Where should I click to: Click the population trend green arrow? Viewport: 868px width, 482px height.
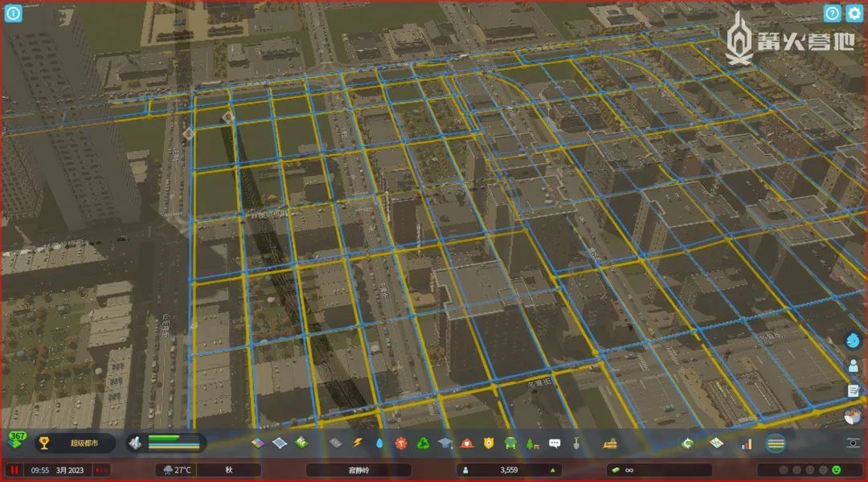click(552, 471)
